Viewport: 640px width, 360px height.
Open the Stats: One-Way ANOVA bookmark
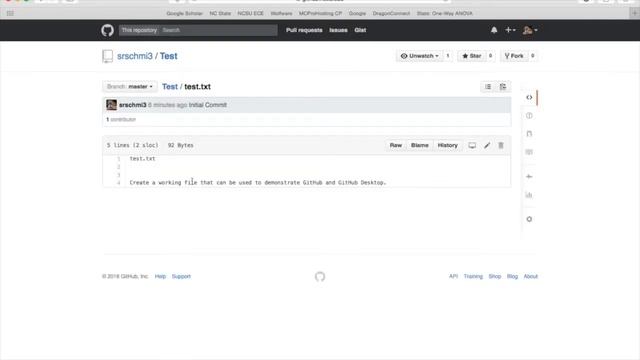[444, 13]
